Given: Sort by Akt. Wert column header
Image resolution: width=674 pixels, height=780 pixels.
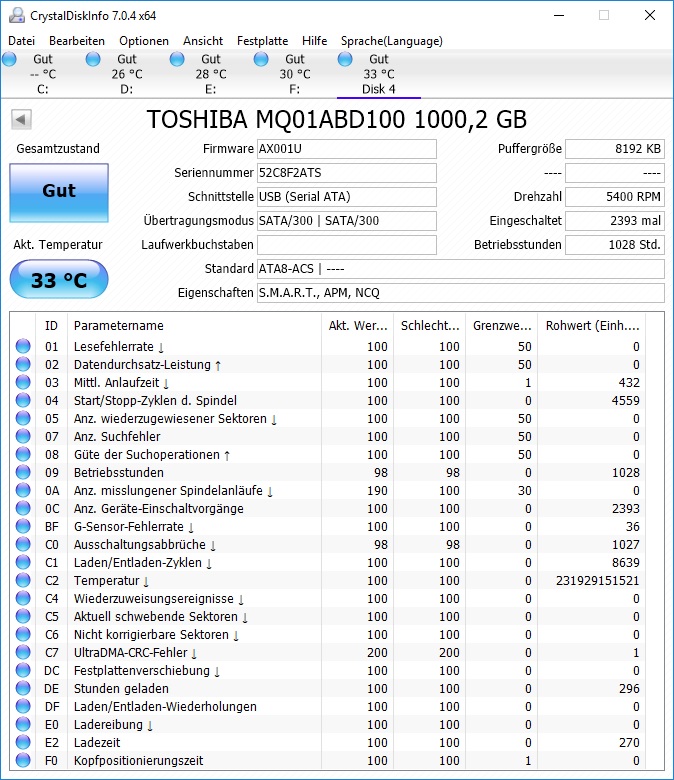Looking at the screenshot, I should tap(358, 325).
